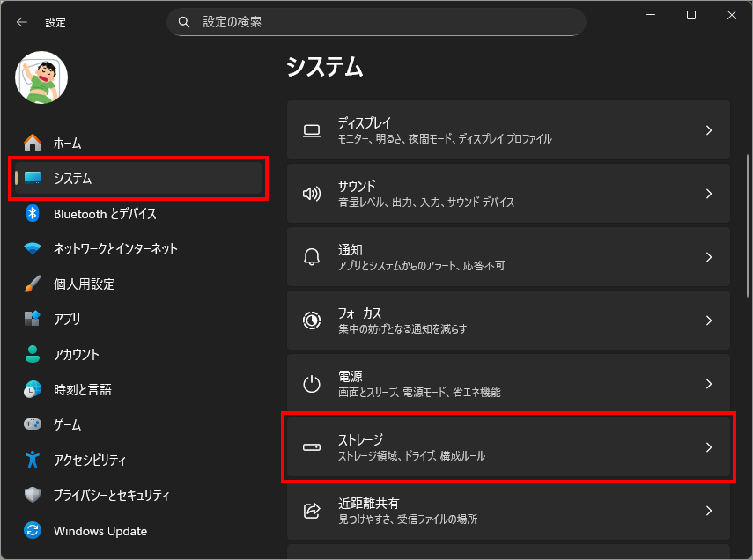Open the 通知 row chevron arrow
This screenshot has height=560, width=753.
pyautogui.click(x=709, y=257)
